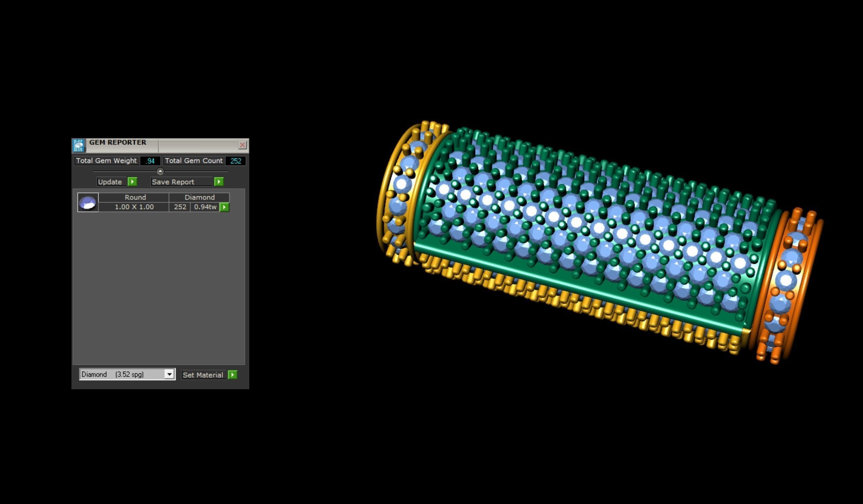Click the 252 gem quantity cell
The width and height of the screenshot is (863, 504).
(180, 207)
